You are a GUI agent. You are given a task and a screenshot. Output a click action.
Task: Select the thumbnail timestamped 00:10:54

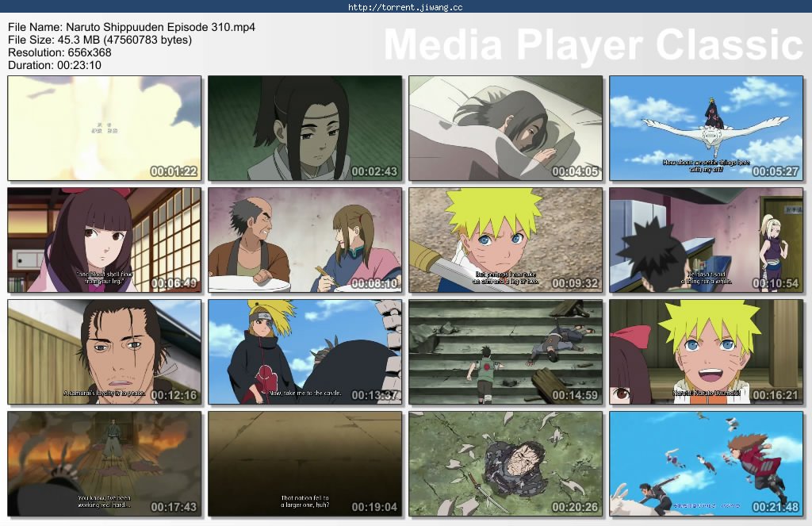706,240
